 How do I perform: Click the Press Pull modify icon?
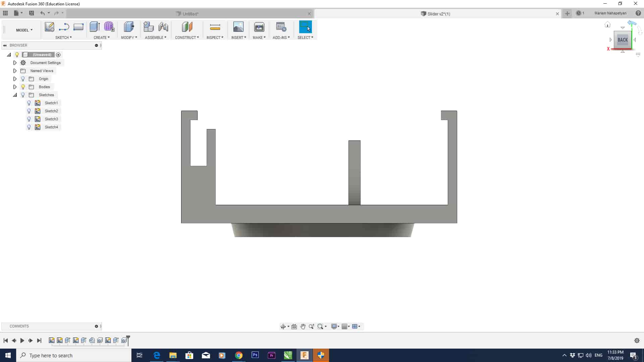coord(129,27)
